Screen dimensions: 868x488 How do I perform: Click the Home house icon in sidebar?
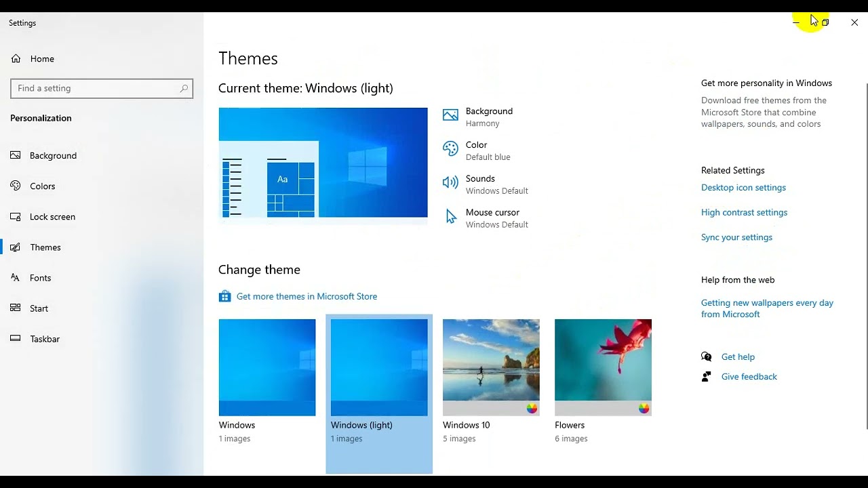(16, 59)
